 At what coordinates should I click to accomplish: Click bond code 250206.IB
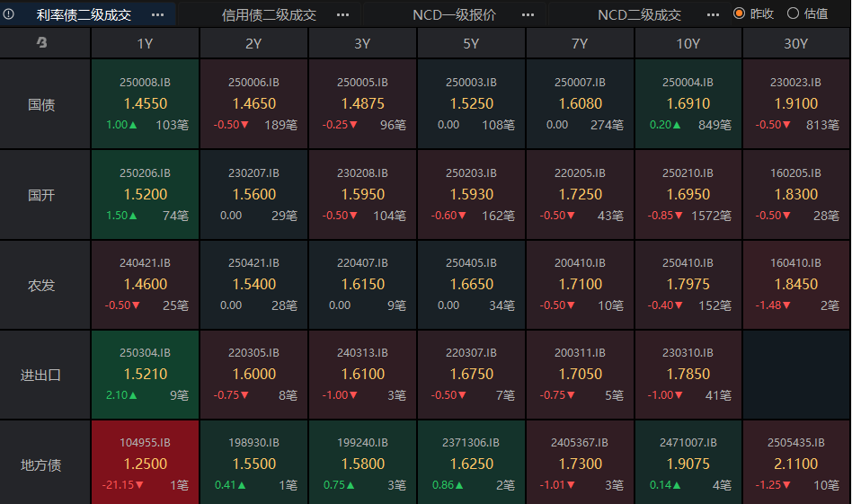(145, 173)
